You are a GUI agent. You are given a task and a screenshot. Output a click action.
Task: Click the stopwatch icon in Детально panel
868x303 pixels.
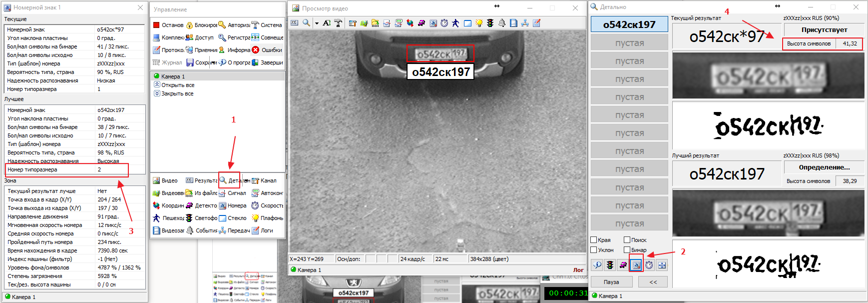(x=649, y=265)
